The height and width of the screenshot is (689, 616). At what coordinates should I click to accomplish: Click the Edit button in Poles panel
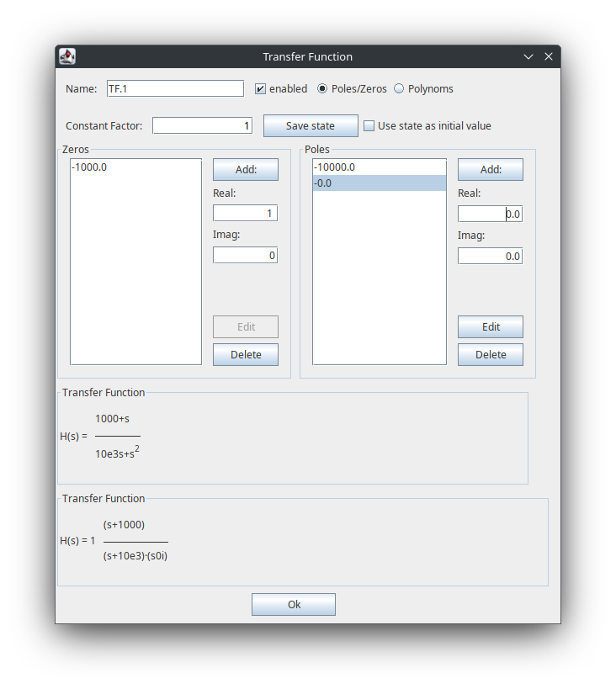[491, 327]
